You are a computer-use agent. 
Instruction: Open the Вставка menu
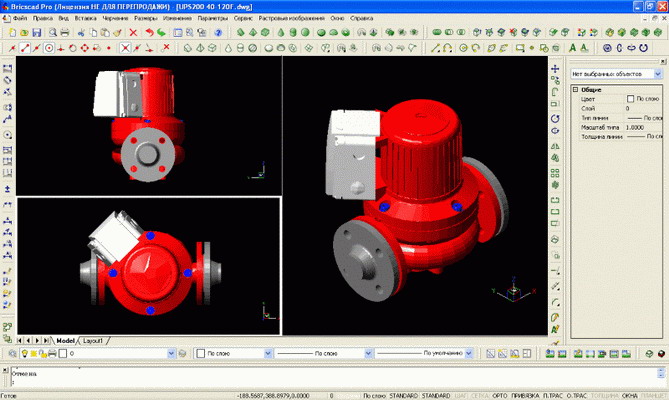[85, 18]
